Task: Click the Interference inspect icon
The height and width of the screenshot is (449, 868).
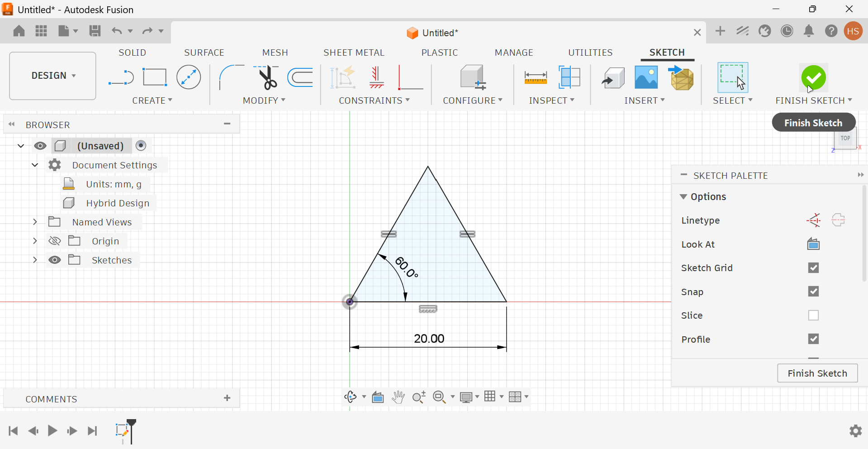Action: [569, 77]
